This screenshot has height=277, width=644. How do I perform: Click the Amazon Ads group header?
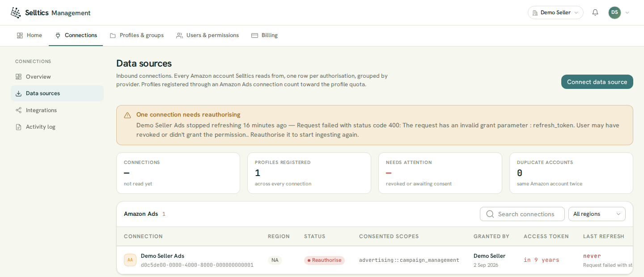pos(141,214)
